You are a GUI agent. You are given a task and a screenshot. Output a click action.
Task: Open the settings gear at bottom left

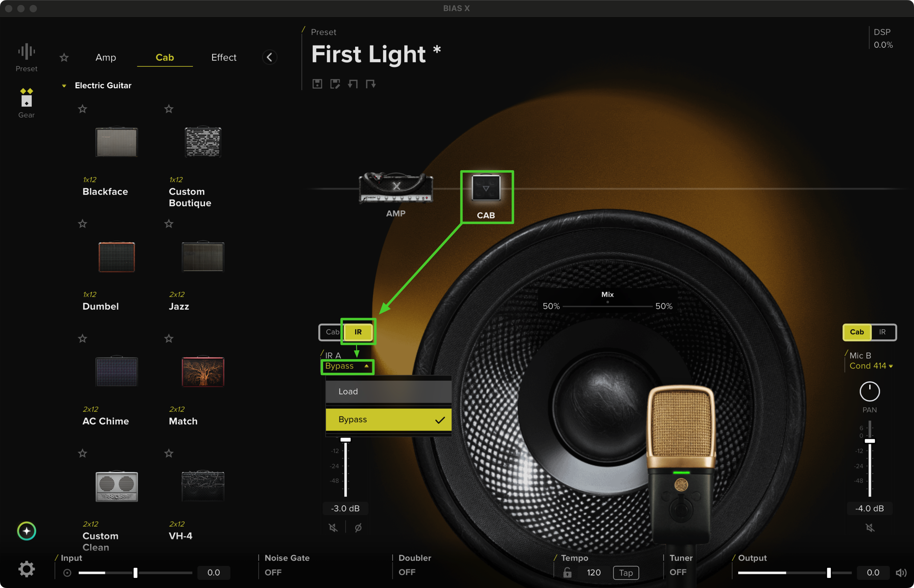click(x=26, y=569)
